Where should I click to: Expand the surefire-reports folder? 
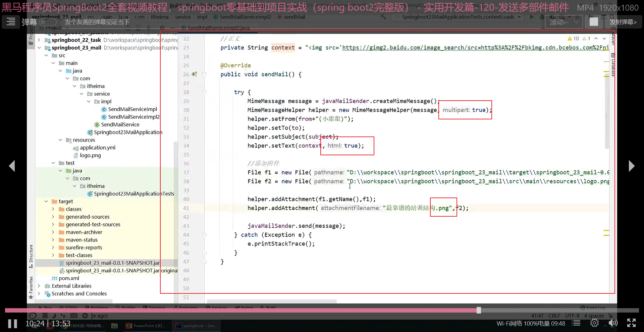[53, 248]
